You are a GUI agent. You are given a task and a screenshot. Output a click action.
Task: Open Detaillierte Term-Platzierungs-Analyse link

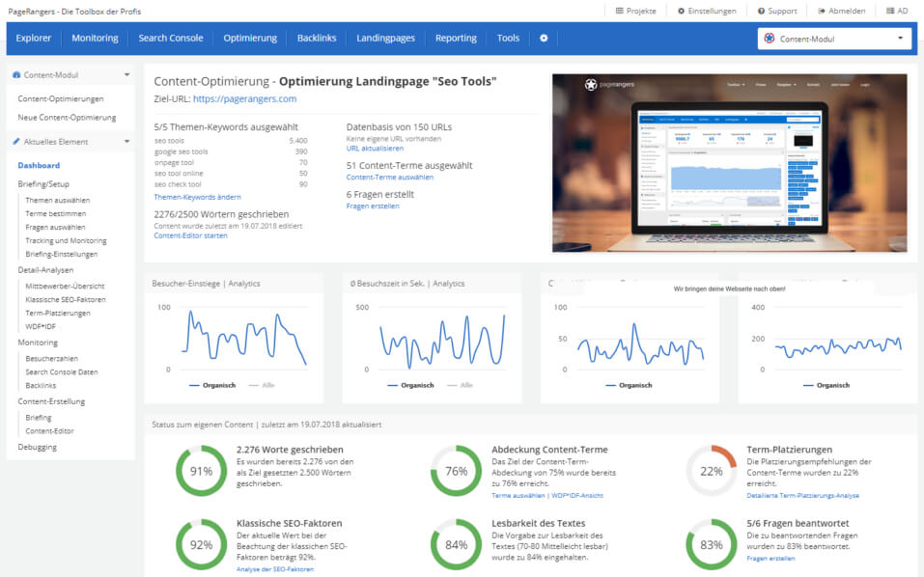pyautogui.click(x=802, y=496)
